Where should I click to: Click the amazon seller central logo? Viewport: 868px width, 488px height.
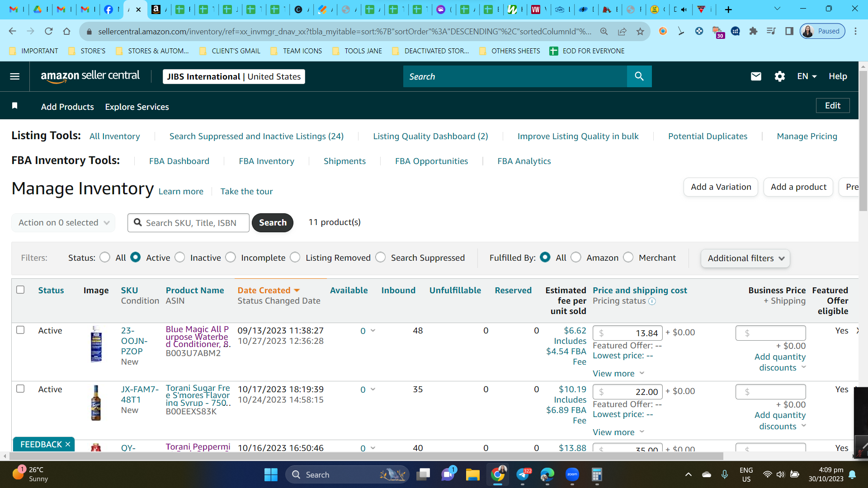click(90, 76)
